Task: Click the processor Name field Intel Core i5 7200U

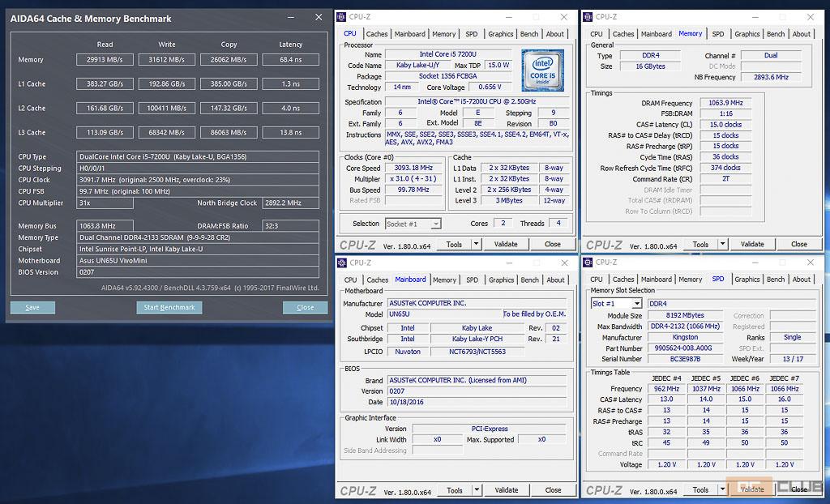Action: tap(447, 54)
